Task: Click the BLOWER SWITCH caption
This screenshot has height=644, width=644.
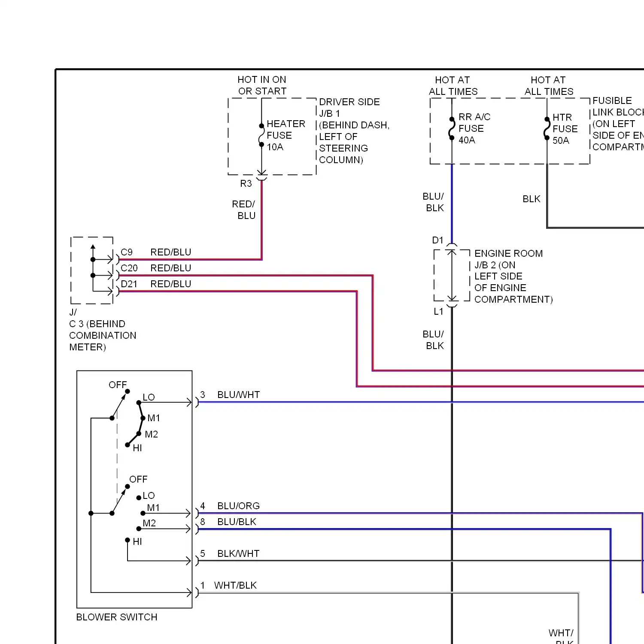Action: coord(117,617)
